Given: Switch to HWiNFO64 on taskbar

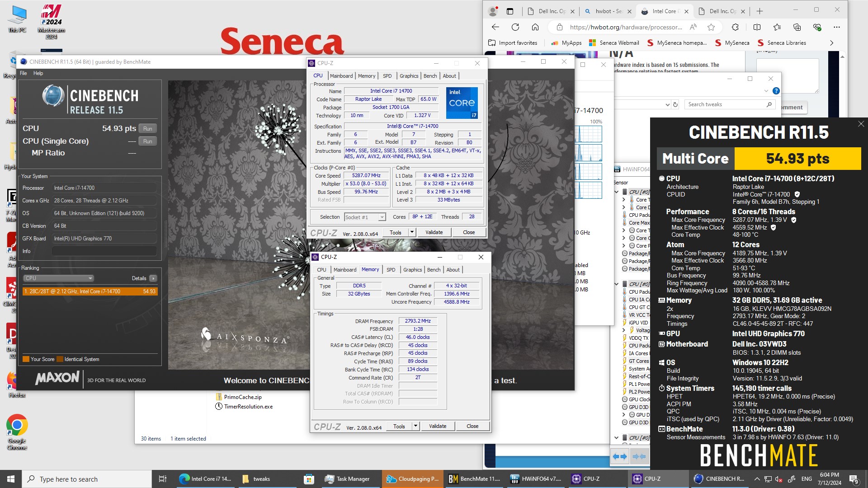Looking at the screenshot, I should point(535,479).
